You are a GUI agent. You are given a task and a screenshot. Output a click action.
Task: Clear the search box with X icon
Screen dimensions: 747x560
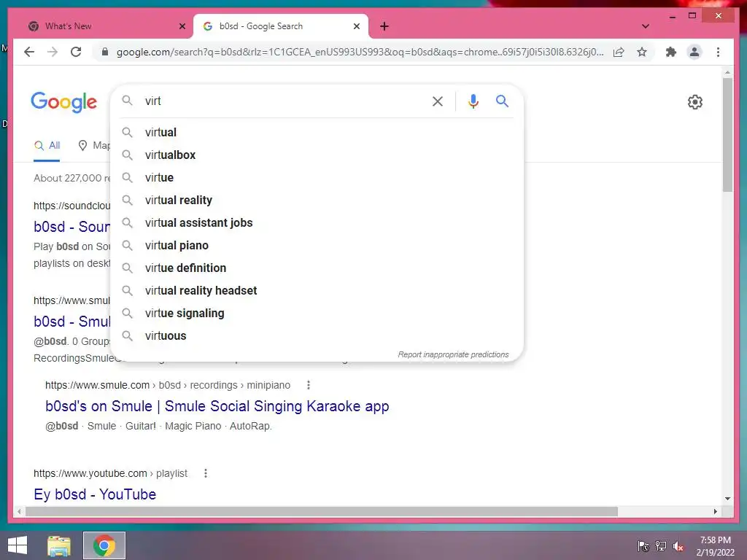(x=438, y=101)
